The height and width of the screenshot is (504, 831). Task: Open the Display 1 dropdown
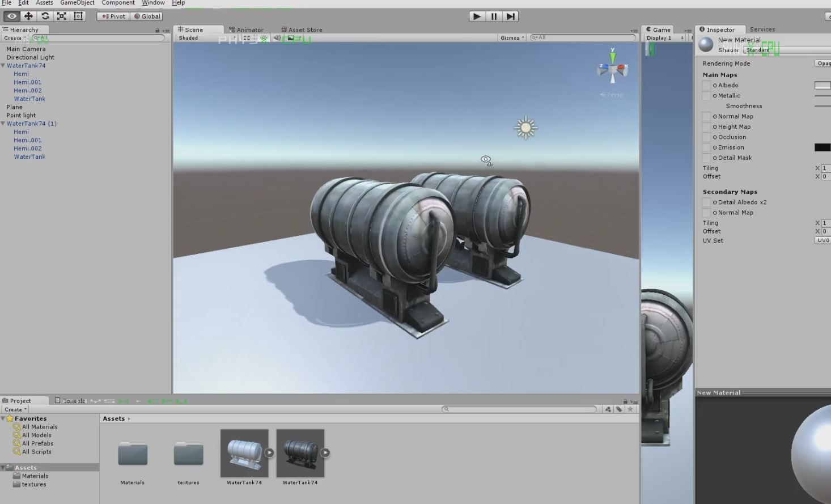click(665, 38)
